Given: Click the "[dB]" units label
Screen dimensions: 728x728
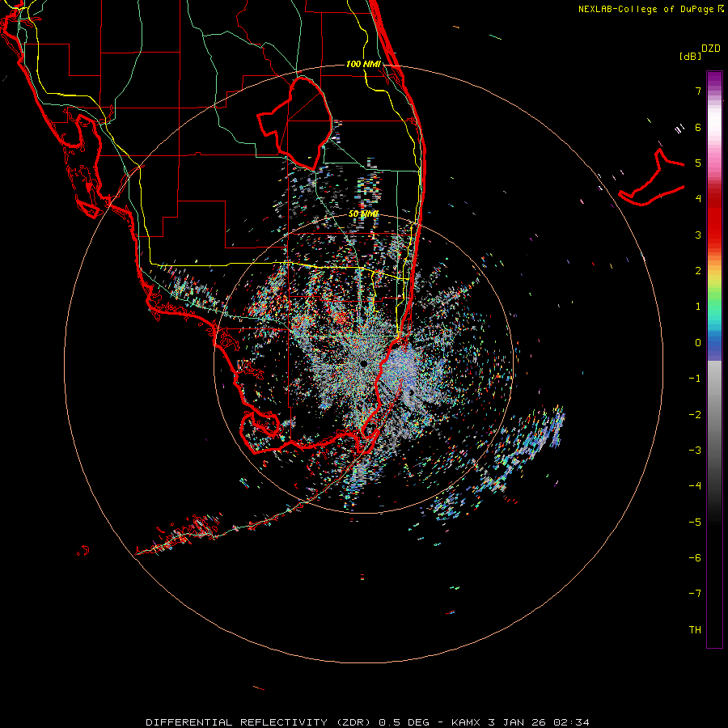Looking at the screenshot, I should click(690, 56).
